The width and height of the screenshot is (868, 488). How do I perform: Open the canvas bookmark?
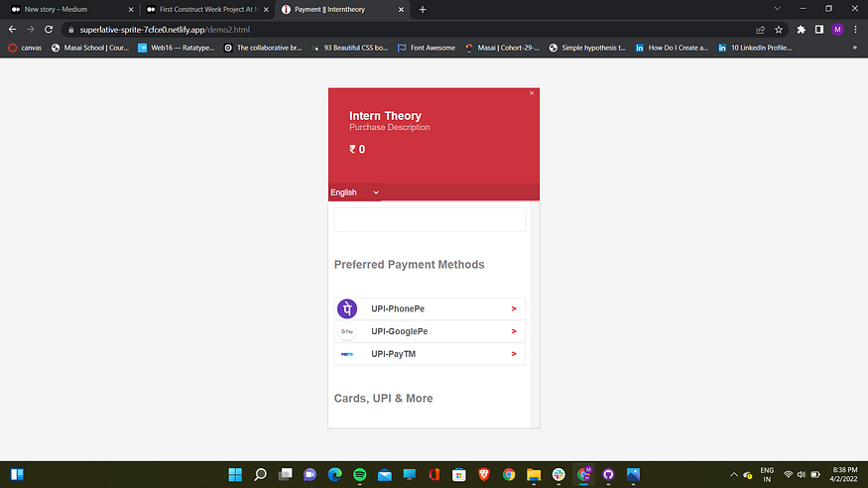pos(25,49)
